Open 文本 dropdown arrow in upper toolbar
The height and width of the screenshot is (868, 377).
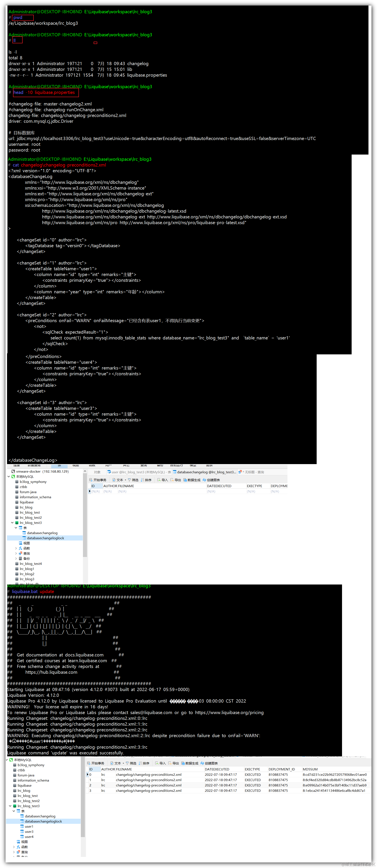pos(126,480)
